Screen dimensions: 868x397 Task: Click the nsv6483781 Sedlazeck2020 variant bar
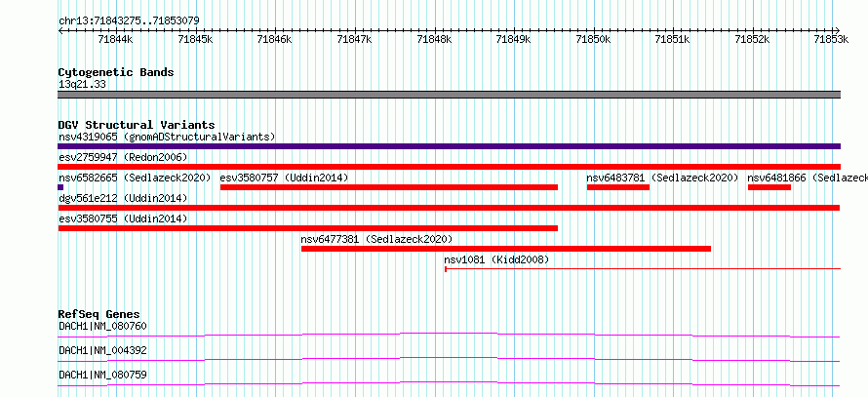617,187
